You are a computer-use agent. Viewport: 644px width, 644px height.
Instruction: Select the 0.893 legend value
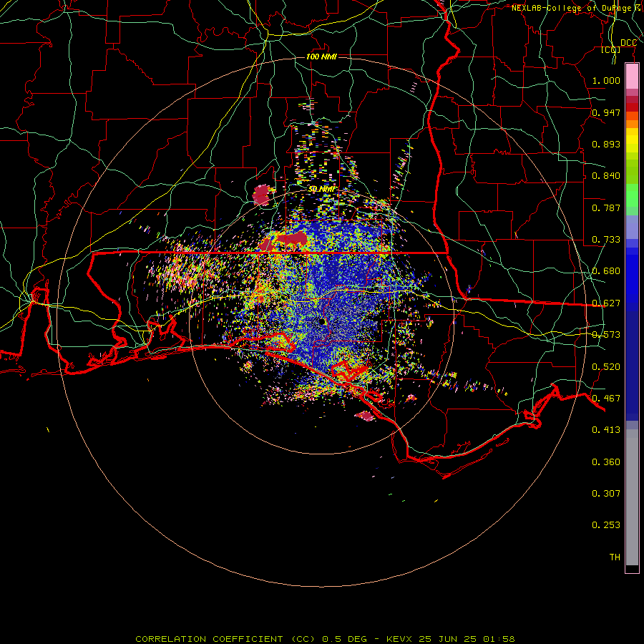click(x=606, y=144)
